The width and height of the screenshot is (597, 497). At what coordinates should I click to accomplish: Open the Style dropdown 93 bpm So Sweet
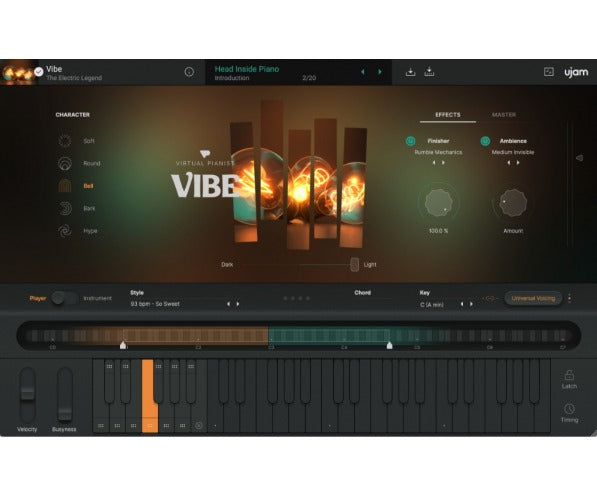155,304
